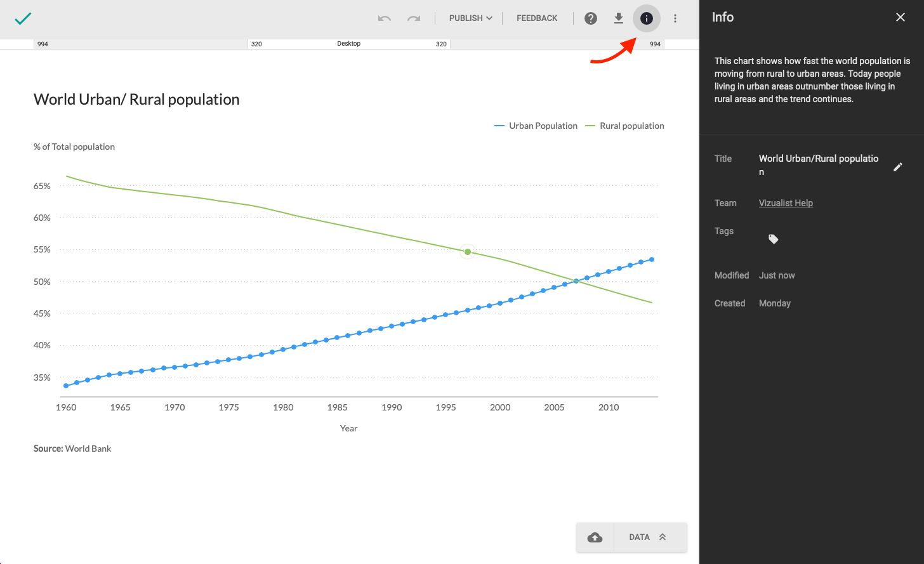Click the Feedback button
Viewport: 924px width, 564px height.
[537, 18]
